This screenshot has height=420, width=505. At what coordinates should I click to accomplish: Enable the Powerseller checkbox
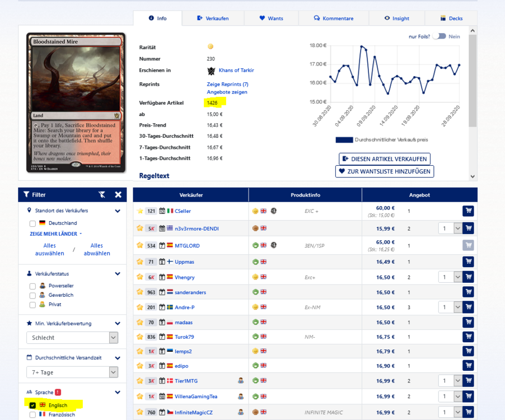pyautogui.click(x=32, y=286)
